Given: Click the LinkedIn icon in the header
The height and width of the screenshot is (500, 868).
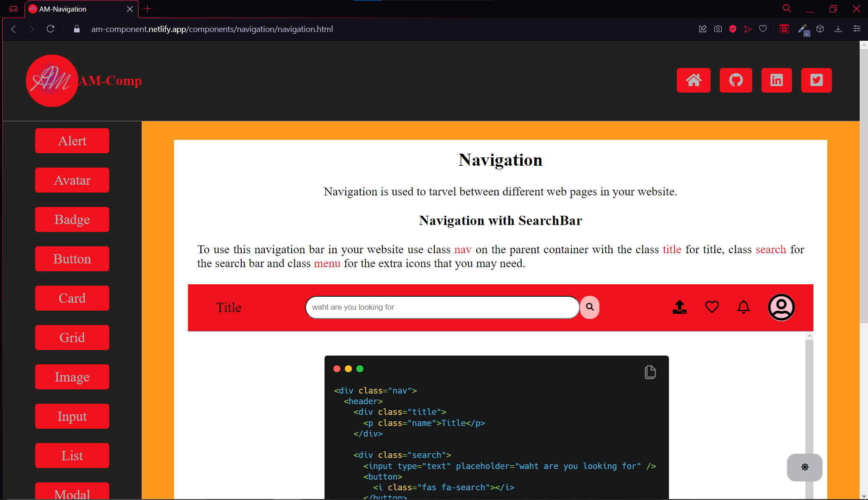Looking at the screenshot, I should click(776, 80).
